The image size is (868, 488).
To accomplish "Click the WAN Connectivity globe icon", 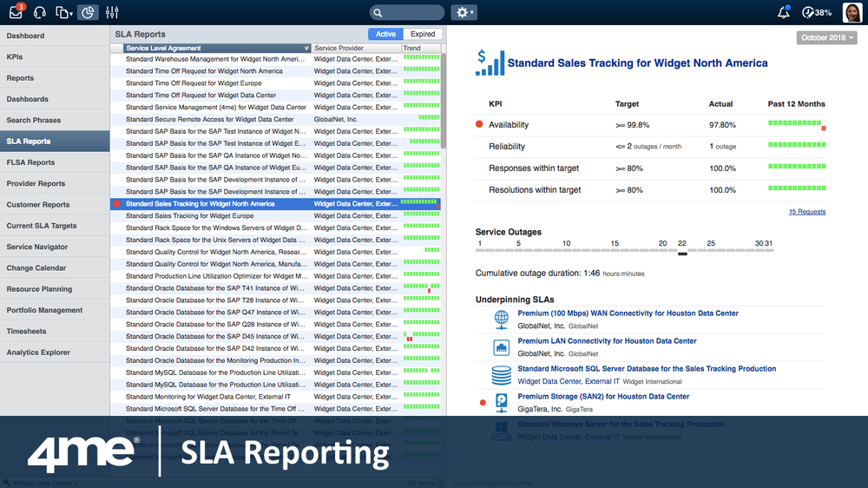I will (501, 319).
